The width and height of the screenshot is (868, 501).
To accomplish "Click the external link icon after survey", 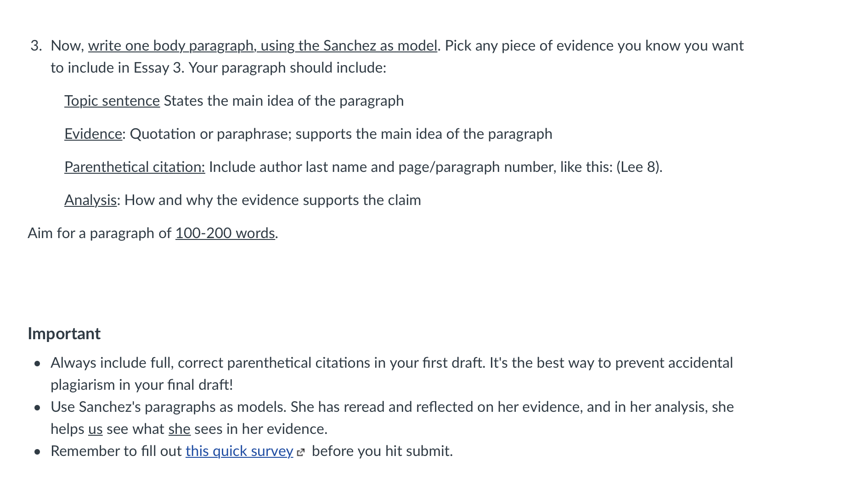I will (301, 452).
